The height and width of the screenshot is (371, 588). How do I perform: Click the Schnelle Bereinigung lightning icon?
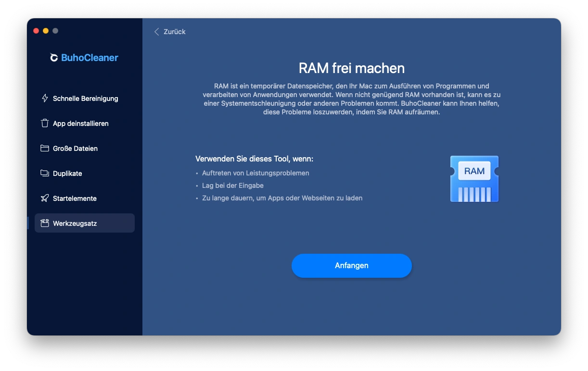(x=45, y=99)
